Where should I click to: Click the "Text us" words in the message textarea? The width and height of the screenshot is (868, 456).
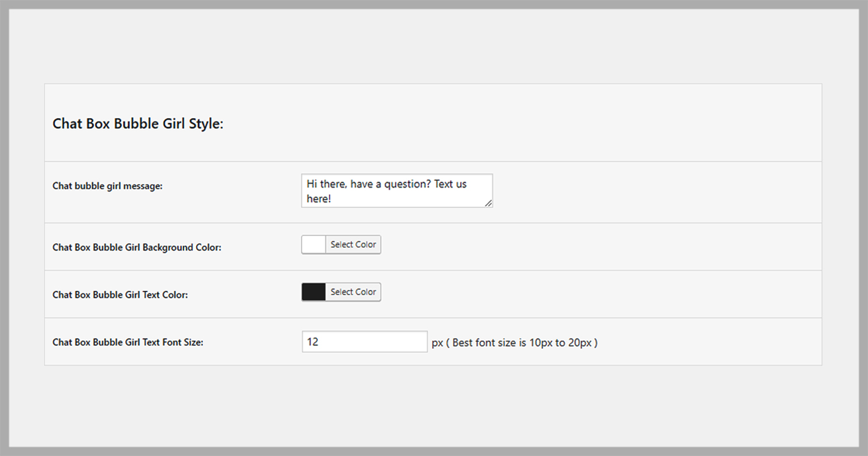point(450,184)
